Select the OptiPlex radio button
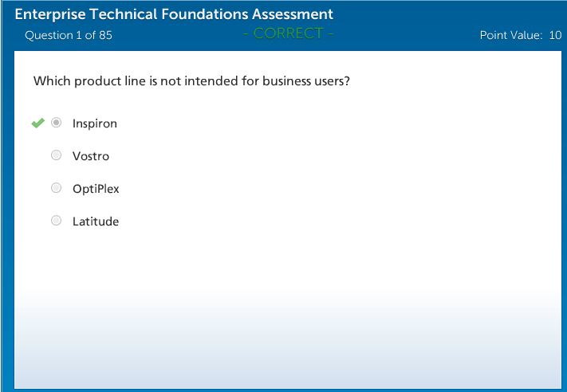The height and width of the screenshot is (392, 567). coord(56,189)
